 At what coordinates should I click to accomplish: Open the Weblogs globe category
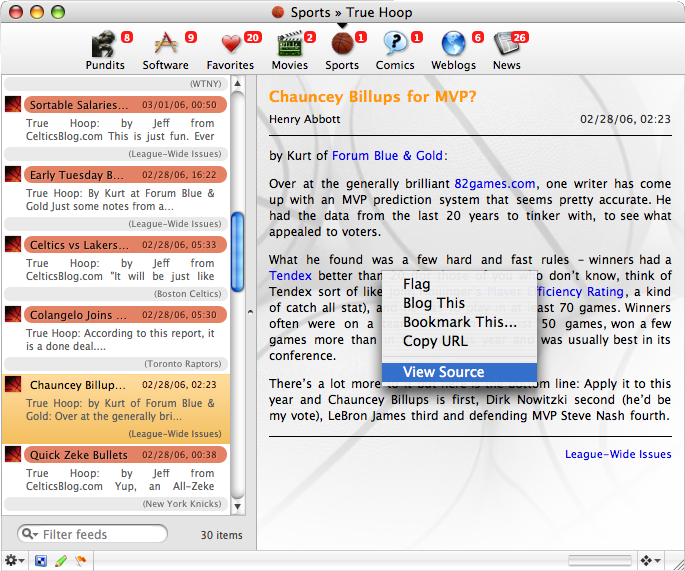coord(453,50)
